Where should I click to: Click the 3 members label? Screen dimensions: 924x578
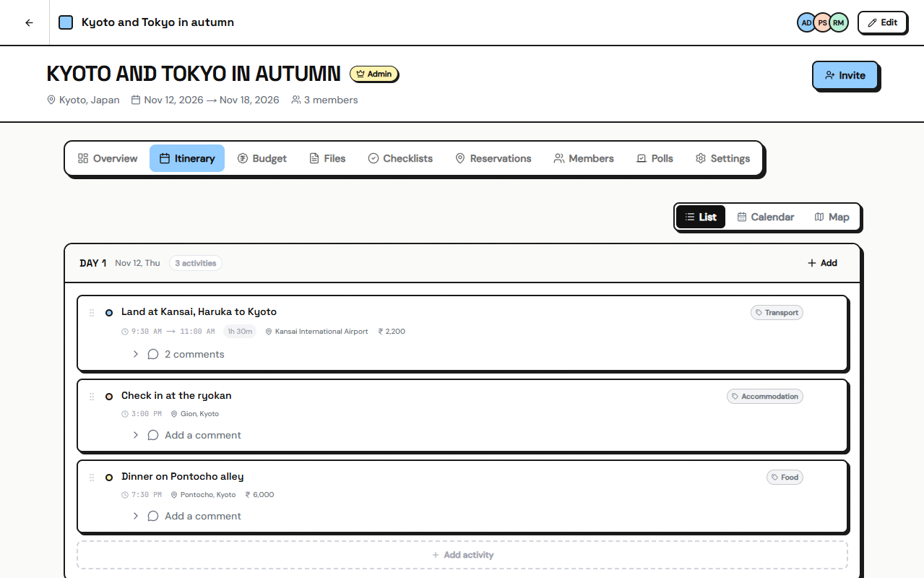tap(324, 100)
